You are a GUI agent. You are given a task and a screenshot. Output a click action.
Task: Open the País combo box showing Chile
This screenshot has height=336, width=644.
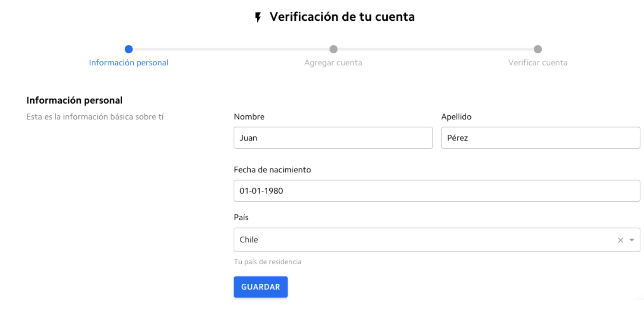click(x=423, y=240)
